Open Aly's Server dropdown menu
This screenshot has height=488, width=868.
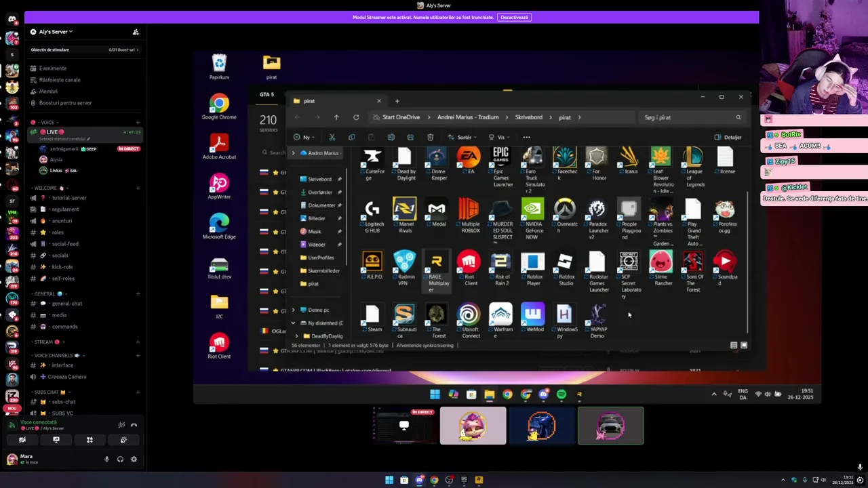(x=56, y=32)
